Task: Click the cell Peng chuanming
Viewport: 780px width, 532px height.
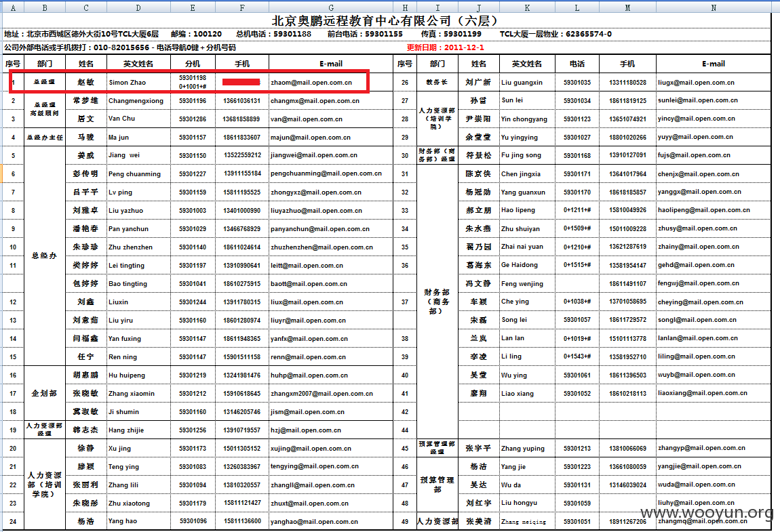Action: point(135,173)
